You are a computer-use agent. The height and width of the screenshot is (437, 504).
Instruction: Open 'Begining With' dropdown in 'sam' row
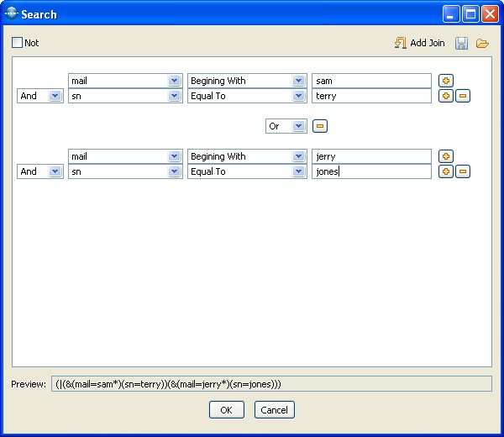(298, 81)
